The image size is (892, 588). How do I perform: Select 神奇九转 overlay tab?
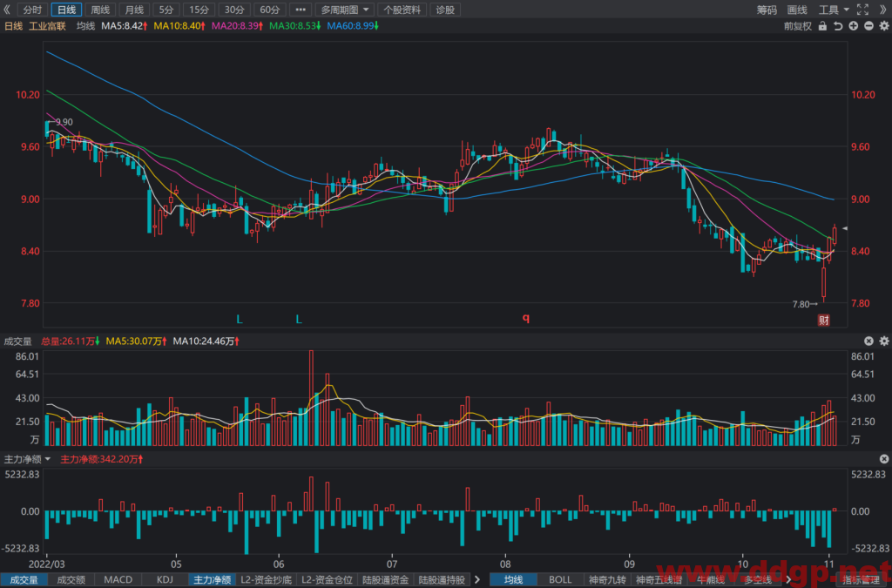[607, 579]
